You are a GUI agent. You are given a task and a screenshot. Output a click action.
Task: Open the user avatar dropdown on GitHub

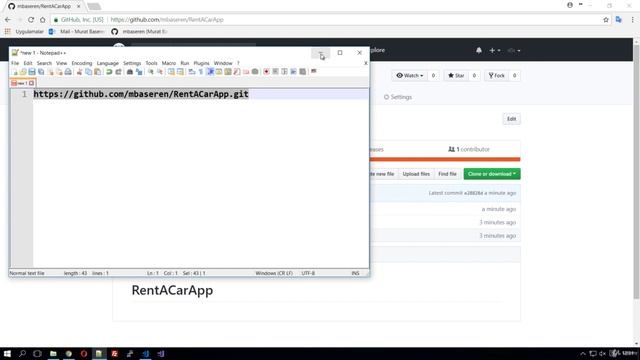[x=513, y=50]
